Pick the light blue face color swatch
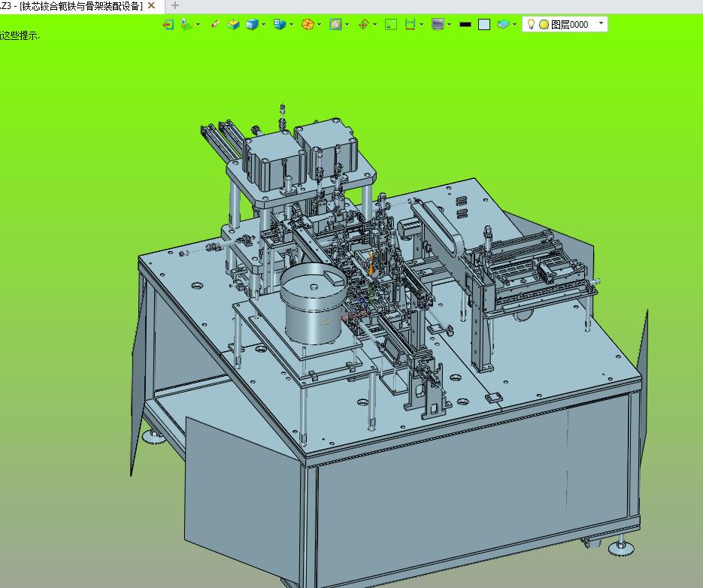This screenshot has width=703, height=588. coord(484,24)
